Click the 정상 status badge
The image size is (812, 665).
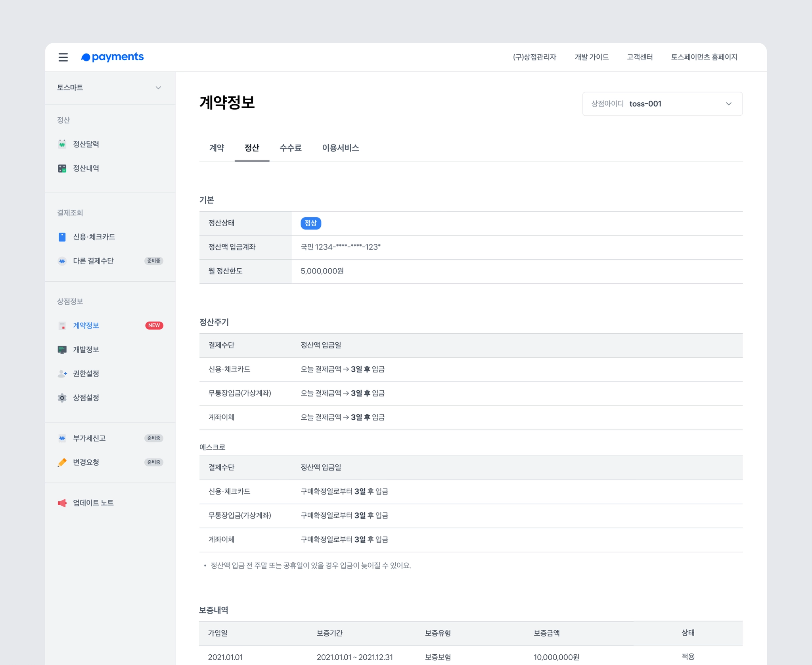[310, 223]
